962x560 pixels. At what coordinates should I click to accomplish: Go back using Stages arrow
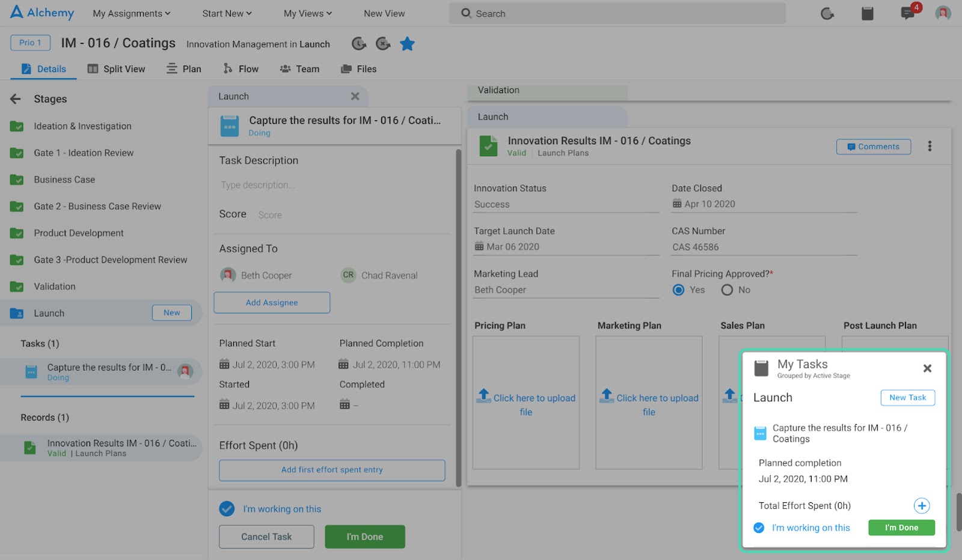tap(16, 99)
